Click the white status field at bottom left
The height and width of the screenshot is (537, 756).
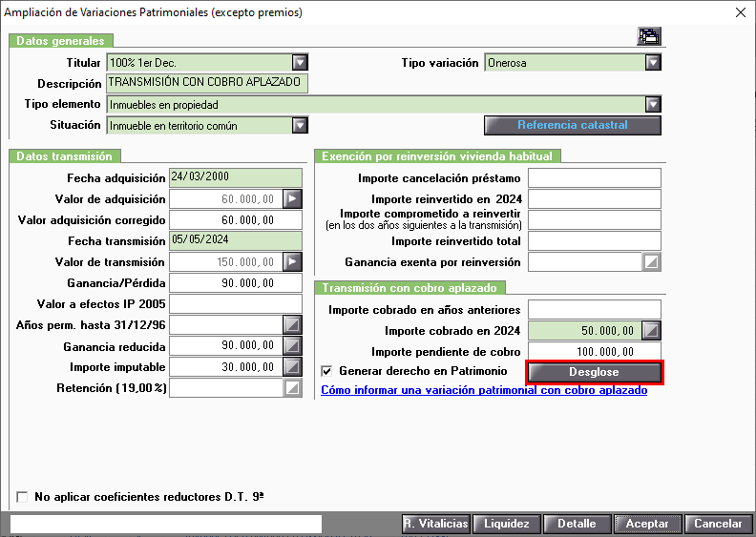(x=166, y=524)
